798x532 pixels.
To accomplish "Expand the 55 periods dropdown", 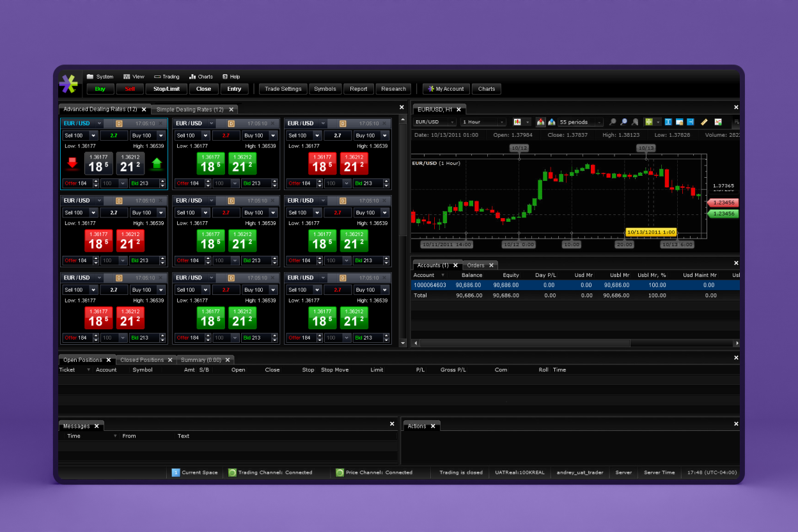I will [x=581, y=122].
